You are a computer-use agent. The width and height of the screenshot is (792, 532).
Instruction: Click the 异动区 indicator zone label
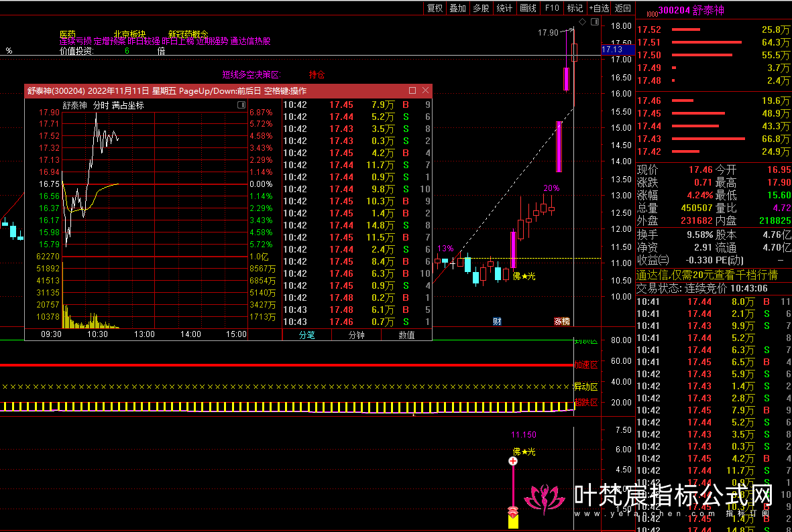tap(586, 387)
